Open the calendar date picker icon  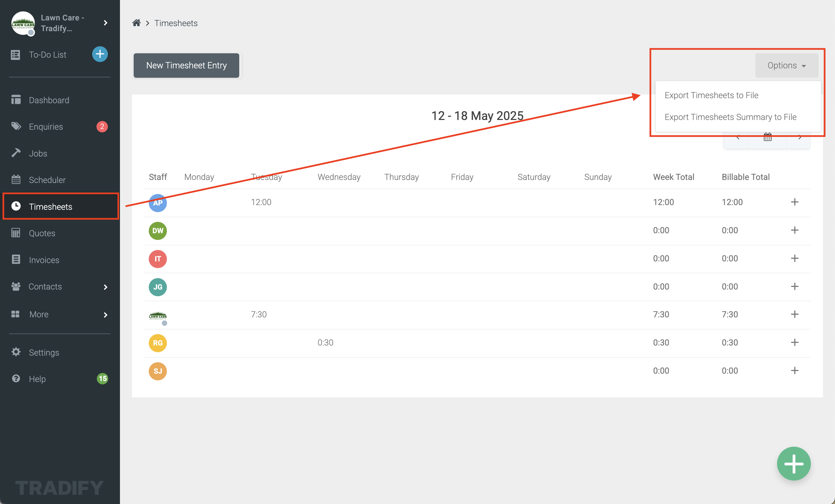[x=767, y=137]
